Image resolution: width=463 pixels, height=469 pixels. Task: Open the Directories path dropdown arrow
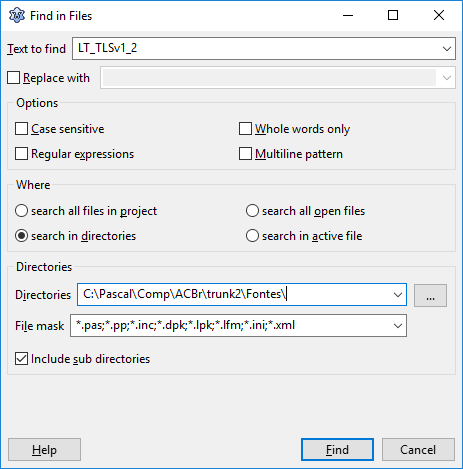click(x=398, y=295)
